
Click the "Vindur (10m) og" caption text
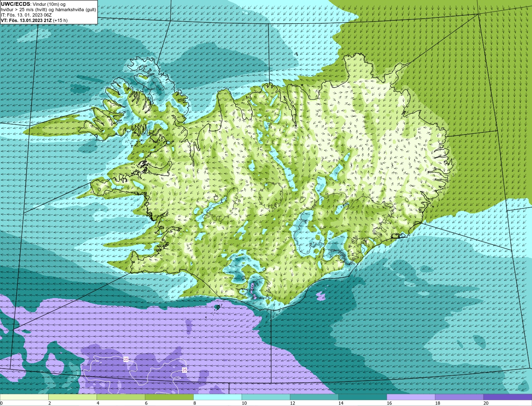tap(49, 4)
